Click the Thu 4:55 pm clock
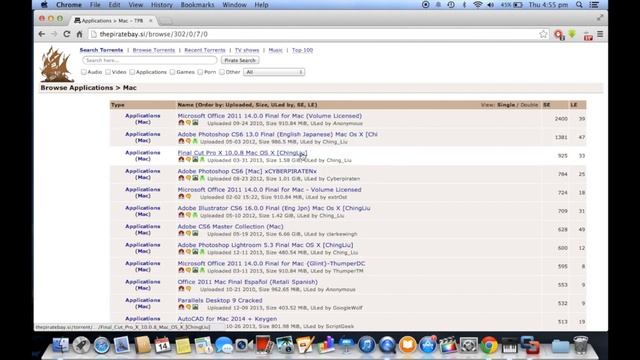 [548, 5]
